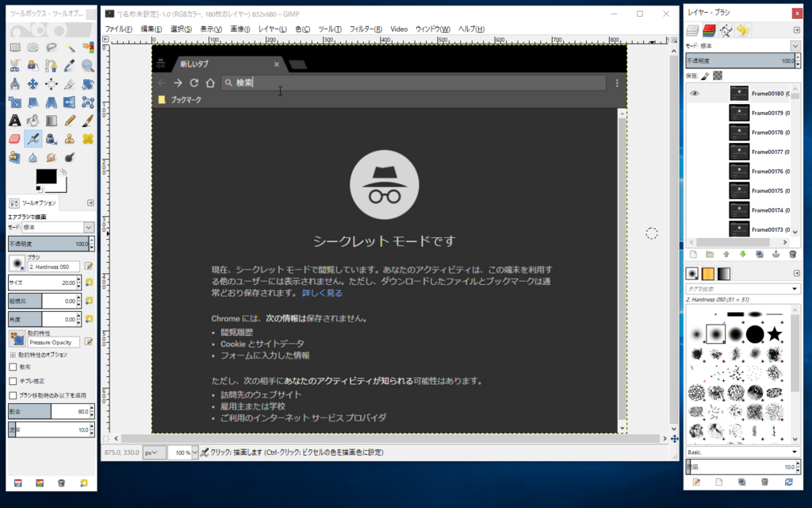Open the フィルター menu
The width and height of the screenshot is (812, 508).
(x=366, y=29)
